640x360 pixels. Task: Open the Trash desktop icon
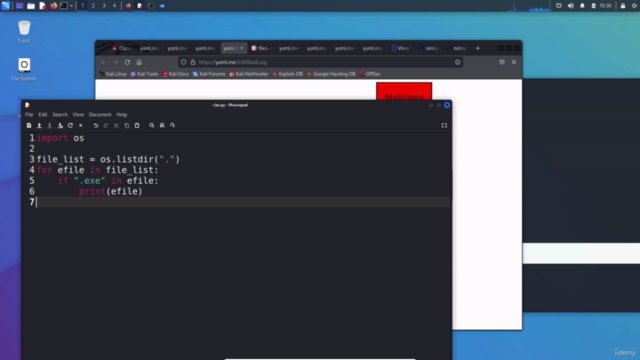[x=24, y=31]
